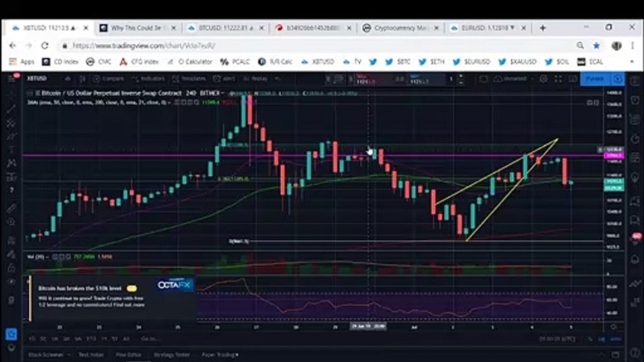Viewport: 644px width, 362px height.
Task: Go back in browser history
Action: [x=13, y=45]
